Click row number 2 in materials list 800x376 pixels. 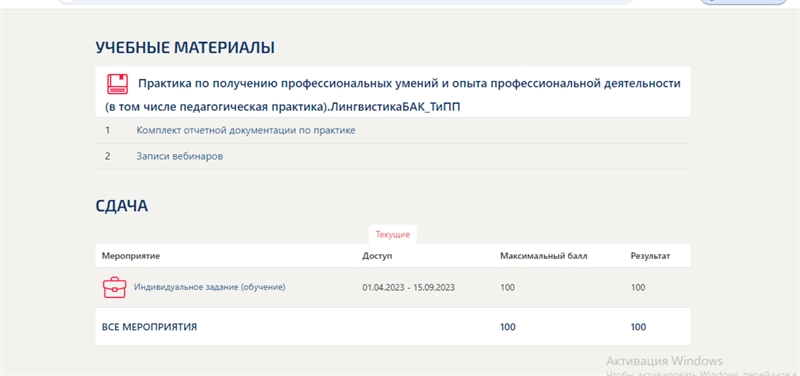[108, 157]
